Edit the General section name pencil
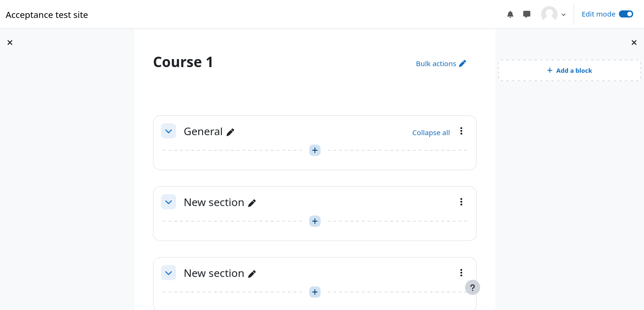 230,132
